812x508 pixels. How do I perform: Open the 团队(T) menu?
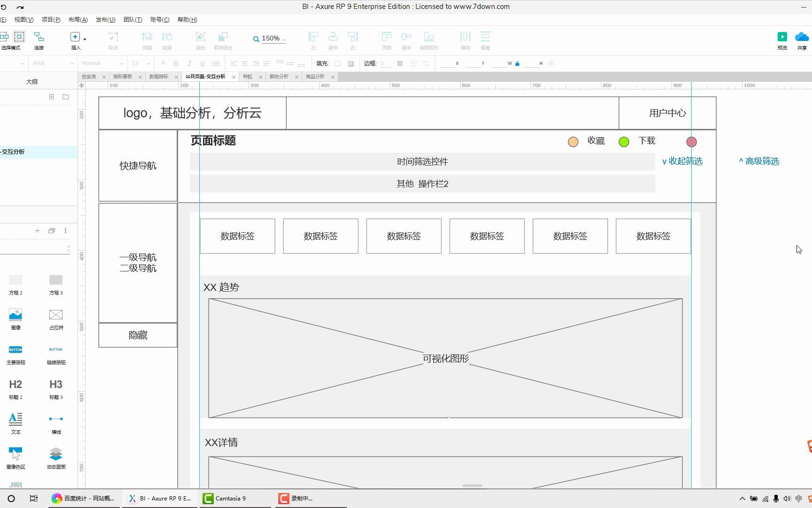click(133, 20)
